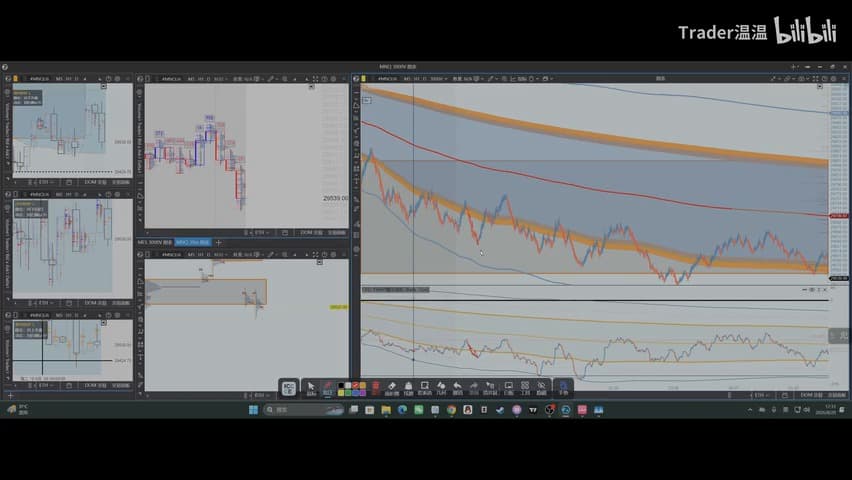Screen dimensions: 852x480
Task: Toggle fullscreen on the footprint chart header
Action: [315, 78]
